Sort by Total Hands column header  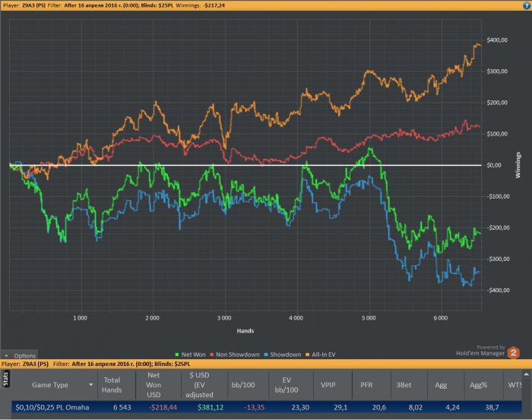(x=112, y=385)
